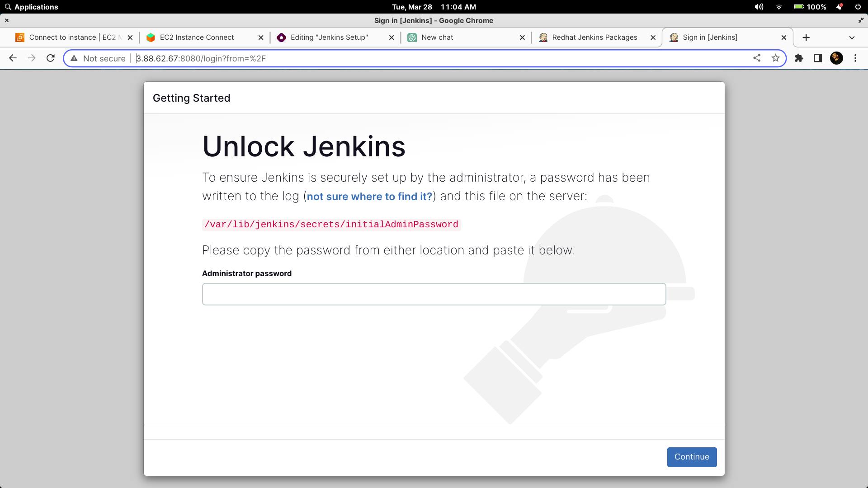
Task: Reload the current page
Action: pos(51,58)
